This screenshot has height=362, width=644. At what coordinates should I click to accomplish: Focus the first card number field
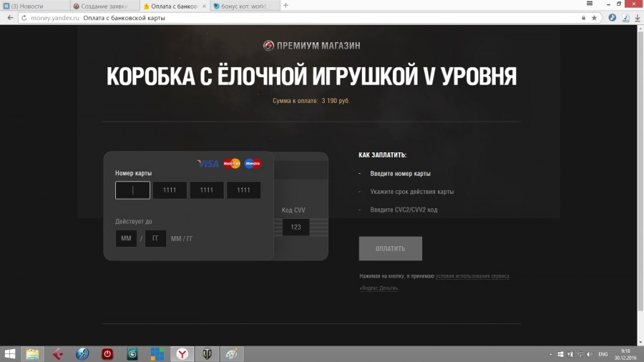(132, 190)
